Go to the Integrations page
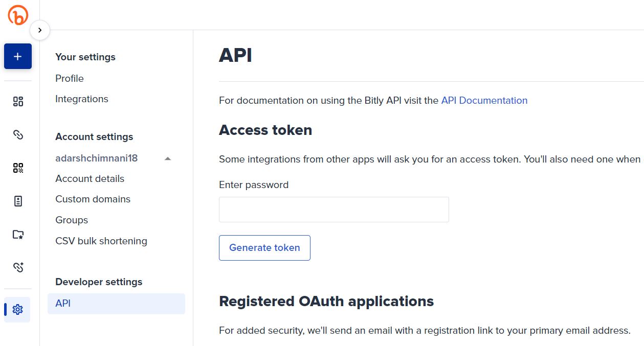 (x=81, y=99)
